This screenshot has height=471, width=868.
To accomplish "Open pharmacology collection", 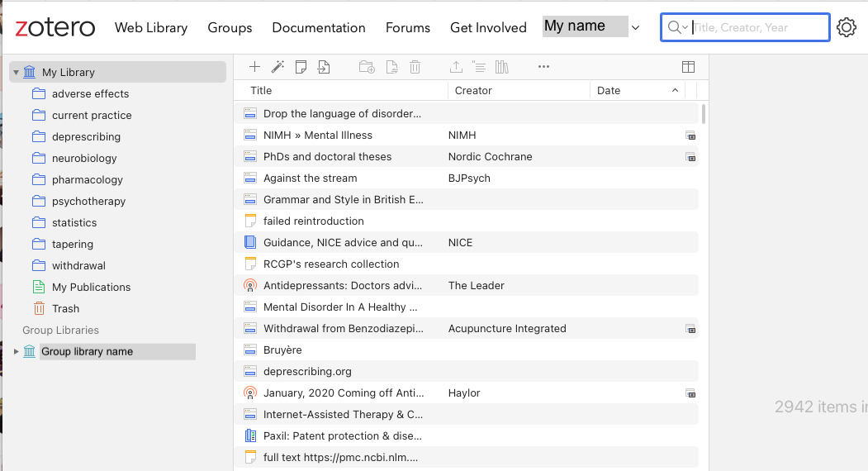I will (88, 180).
